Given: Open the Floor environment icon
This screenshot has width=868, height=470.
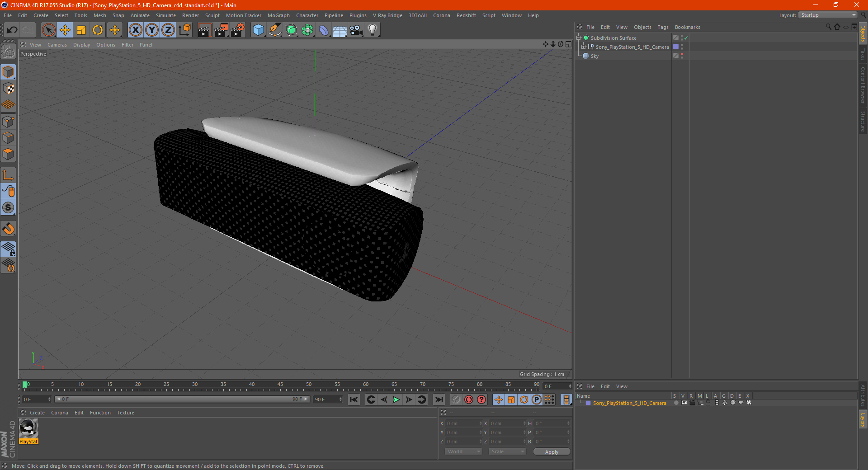Looking at the screenshot, I should 340,30.
